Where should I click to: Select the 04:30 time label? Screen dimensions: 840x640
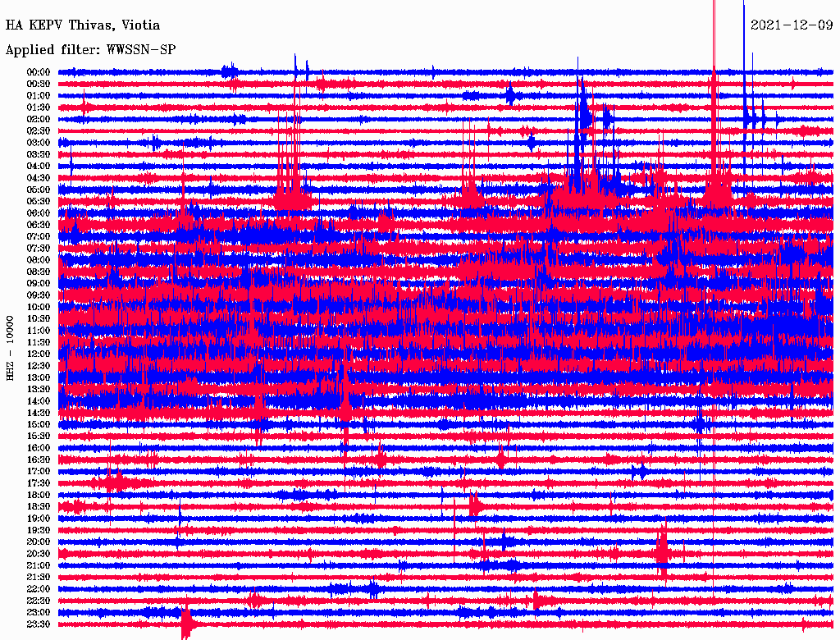click(x=39, y=177)
